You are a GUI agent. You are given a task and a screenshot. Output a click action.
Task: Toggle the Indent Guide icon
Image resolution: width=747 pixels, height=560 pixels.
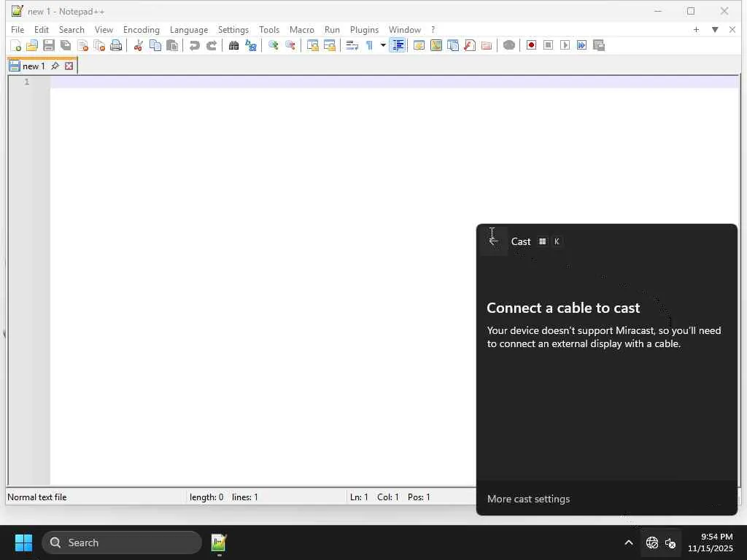[x=398, y=45]
